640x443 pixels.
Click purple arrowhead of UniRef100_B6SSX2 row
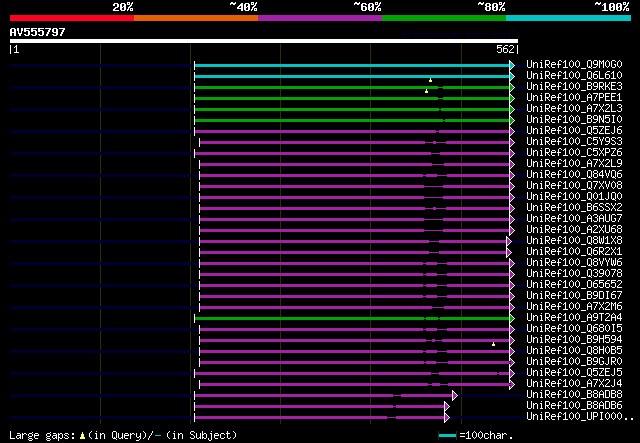point(512,209)
